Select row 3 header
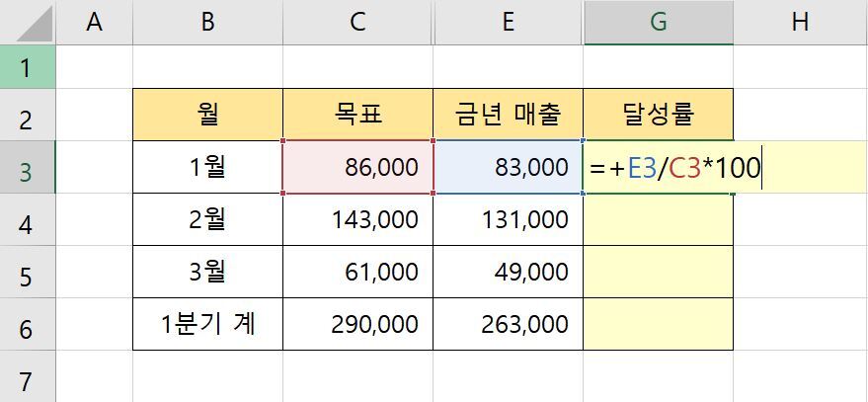This screenshot has width=868, height=402. tap(28, 167)
